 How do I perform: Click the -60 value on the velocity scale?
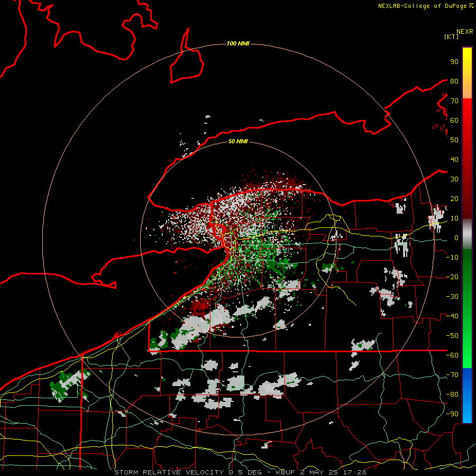point(452,355)
